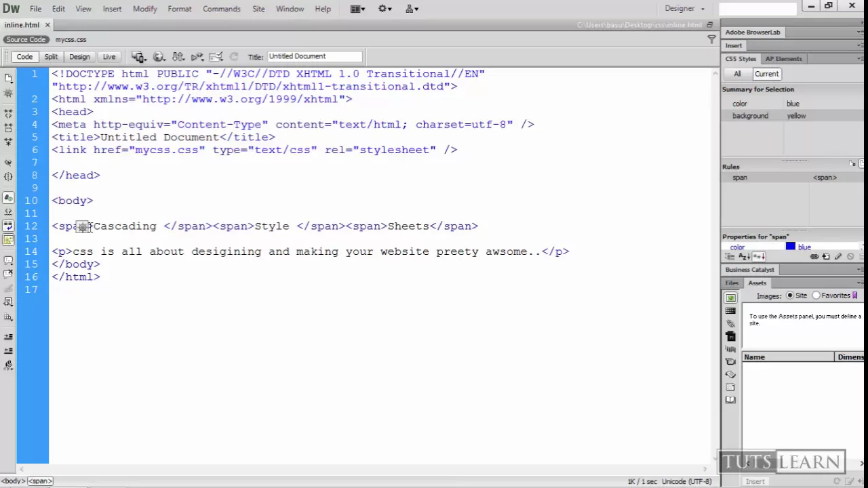
Task: Click the Edit Rule pencil icon
Action: tap(838, 256)
